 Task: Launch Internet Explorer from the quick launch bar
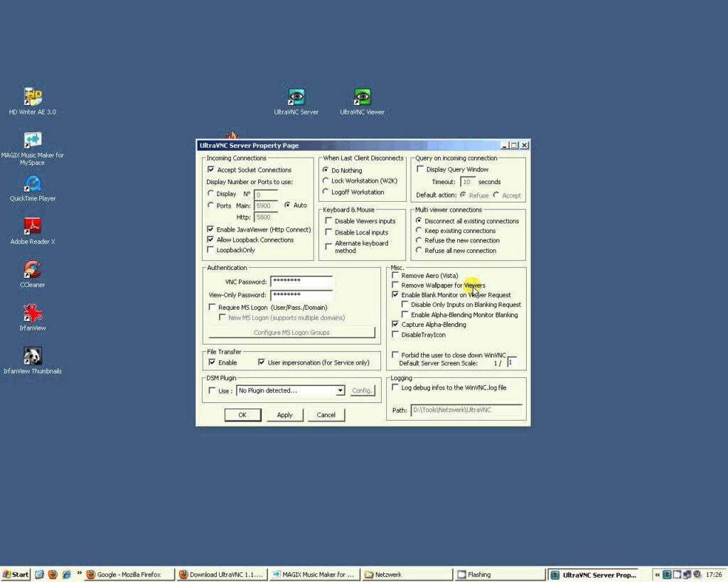(x=66, y=575)
